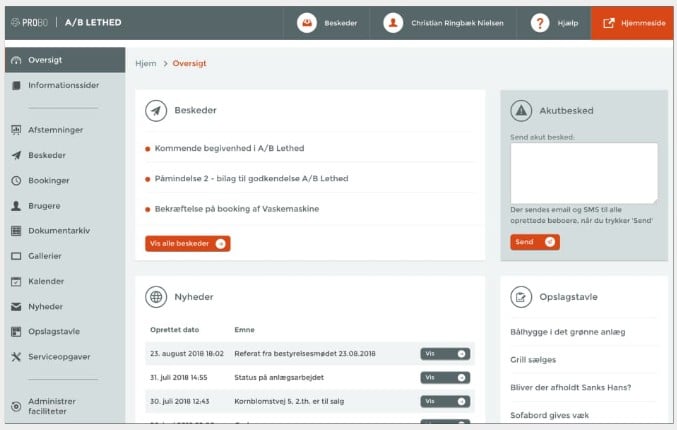Open Bookinger clock icon in sidebar
The width and height of the screenshot is (677, 430).
16,180
